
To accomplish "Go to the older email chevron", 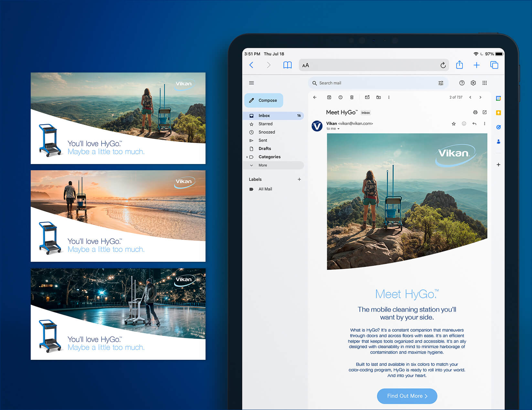I will pyautogui.click(x=481, y=97).
